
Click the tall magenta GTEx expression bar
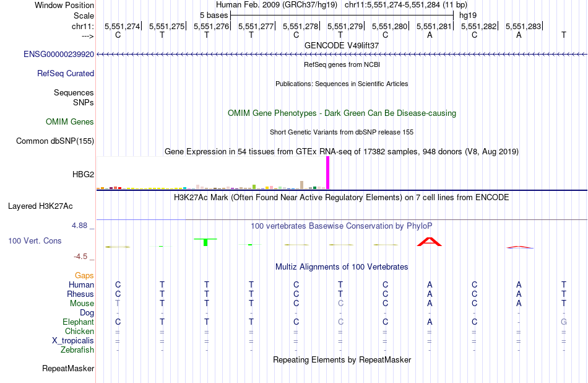(x=328, y=173)
